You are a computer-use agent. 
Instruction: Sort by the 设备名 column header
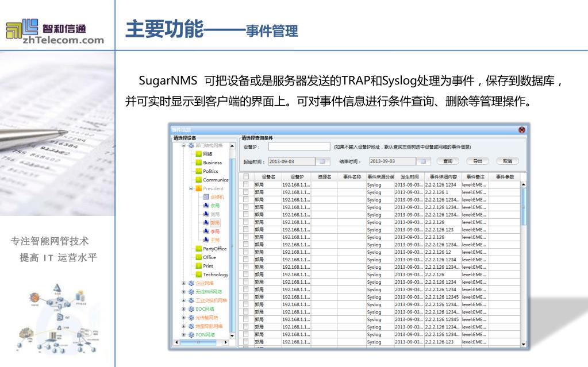[268, 177]
